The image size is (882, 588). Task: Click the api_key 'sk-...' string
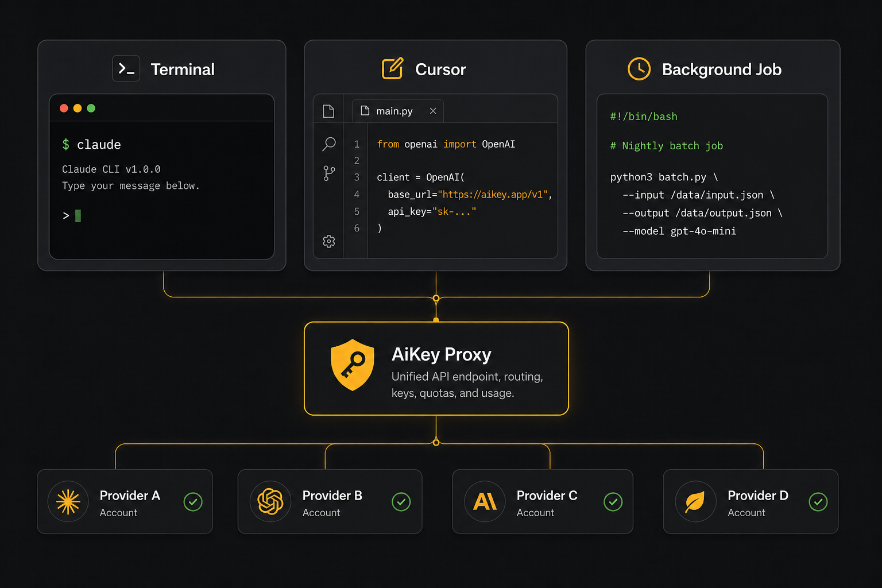pyautogui.click(x=454, y=211)
